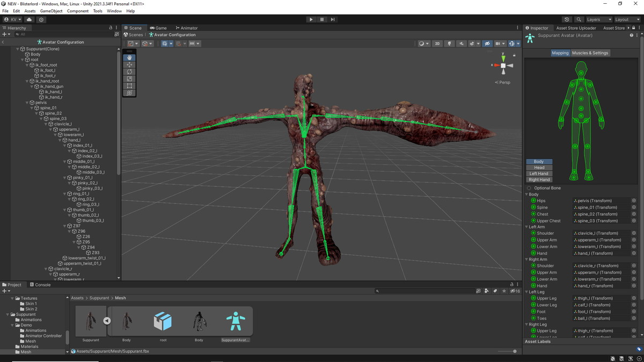Click the Project panel search field
Screen dimensions: 644x362
click(x=424, y=291)
